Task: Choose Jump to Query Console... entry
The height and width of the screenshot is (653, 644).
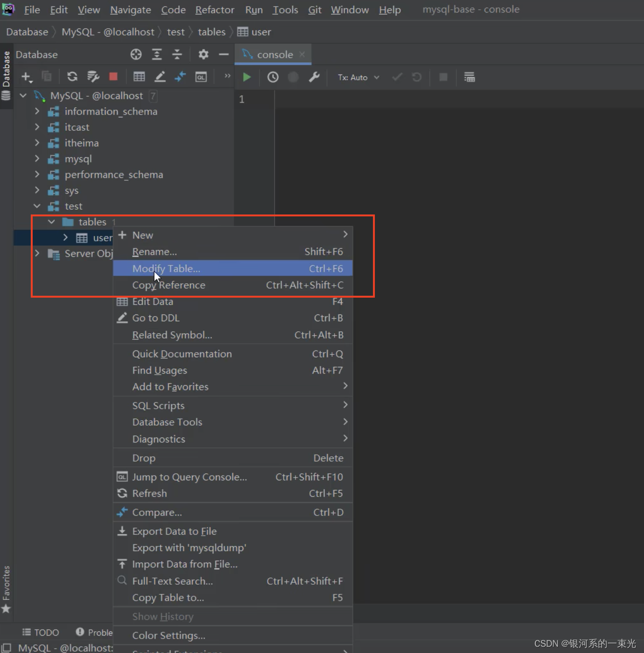Action: [x=233, y=477]
